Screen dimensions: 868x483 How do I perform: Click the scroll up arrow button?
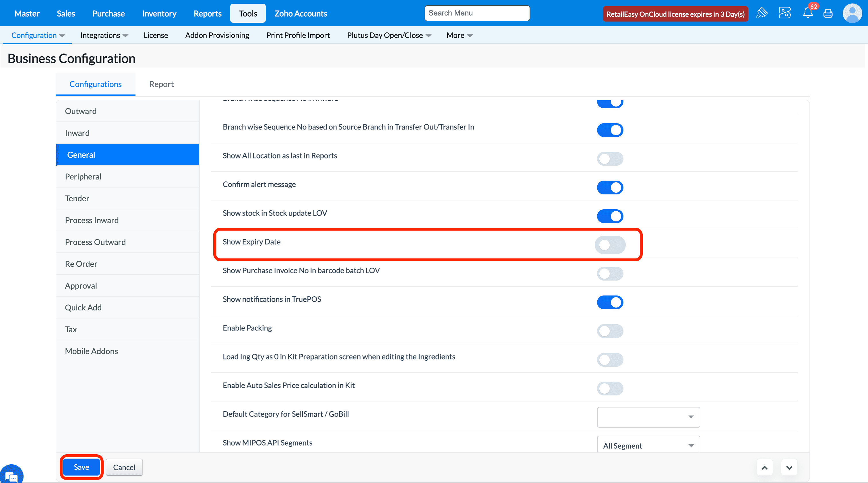(765, 467)
